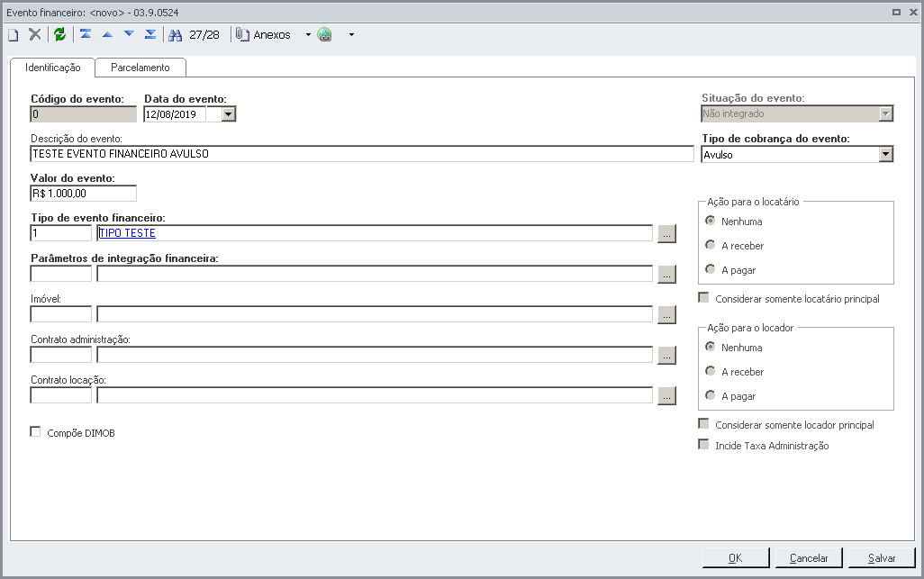Screen dimensions: 924x579
Task: Browse Tipo de evento financeiro with ellipsis button
Action: [666, 234]
